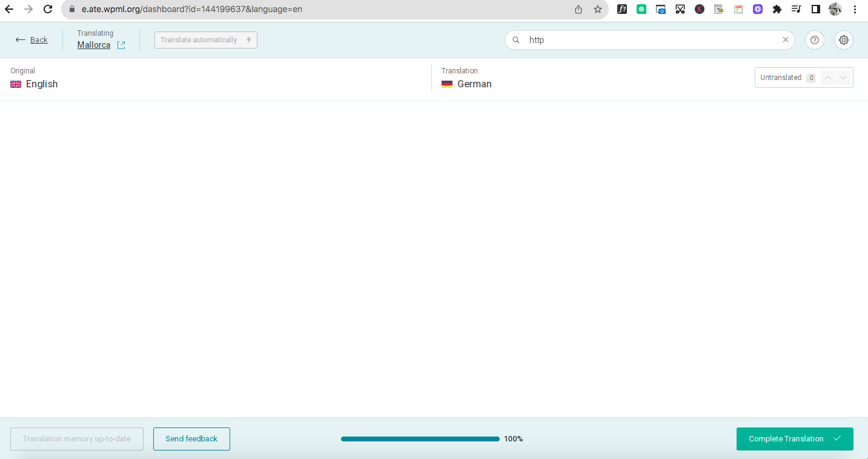Viewport: 868px width, 459px height.
Task: Open the blue screenshot extension icon
Action: pos(661,9)
